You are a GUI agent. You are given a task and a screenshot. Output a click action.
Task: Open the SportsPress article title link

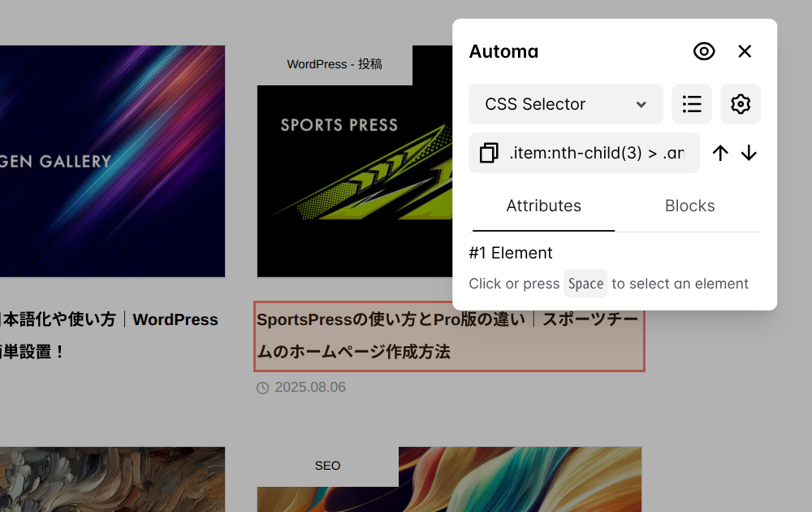(x=448, y=336)
